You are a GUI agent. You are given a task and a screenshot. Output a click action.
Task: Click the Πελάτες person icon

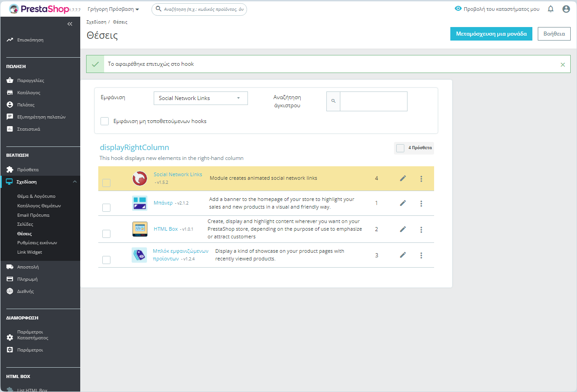coord(10,105)
